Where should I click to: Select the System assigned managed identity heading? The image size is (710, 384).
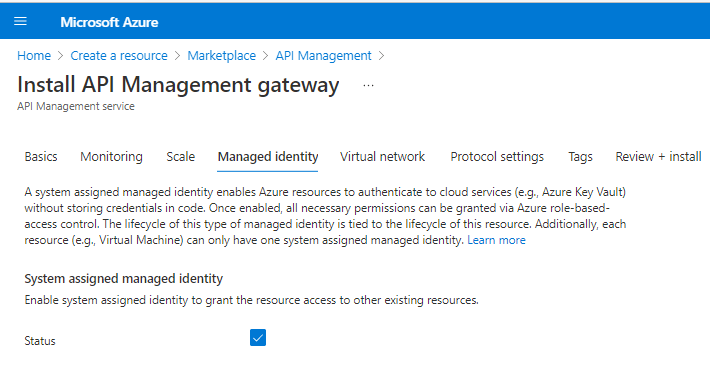(x=123, y=278)
